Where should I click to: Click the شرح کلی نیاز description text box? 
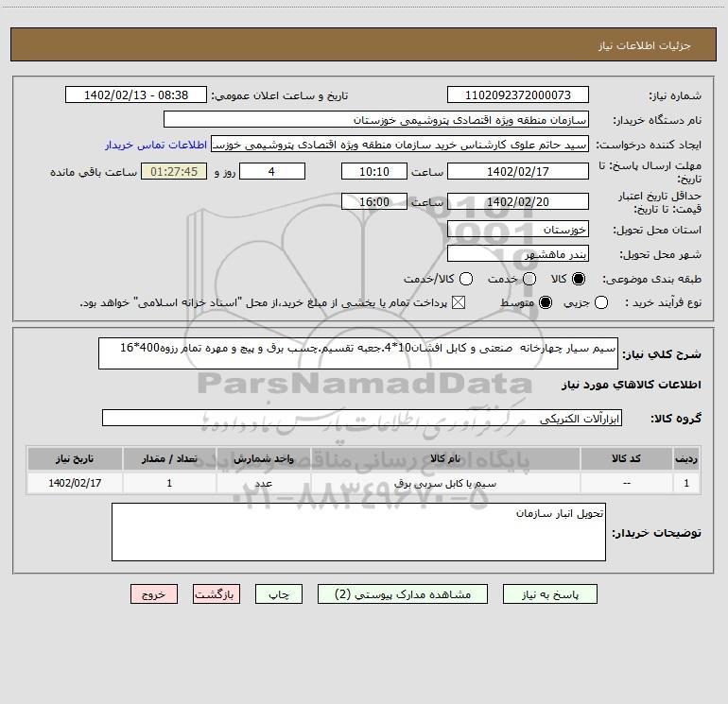pyautogui.click(x=358, y=353)
